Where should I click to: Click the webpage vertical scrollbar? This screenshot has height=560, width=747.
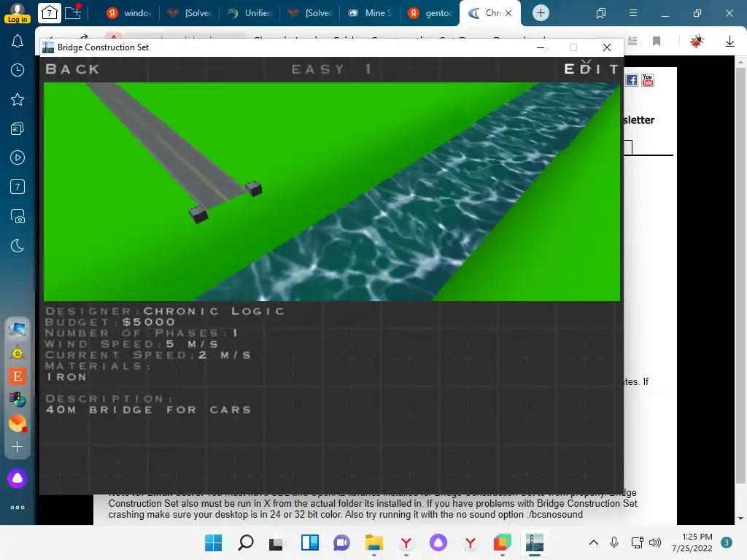pos(740,290)
